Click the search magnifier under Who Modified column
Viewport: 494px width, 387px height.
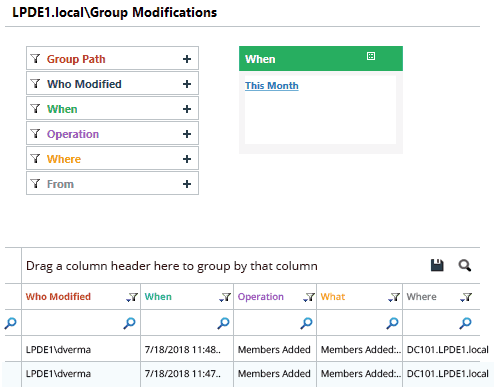(129, 323)
